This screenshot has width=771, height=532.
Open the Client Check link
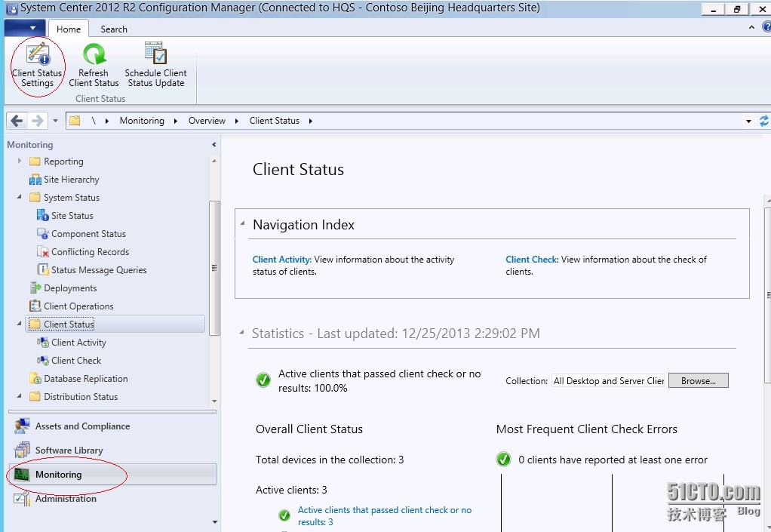[x=532, y=259]
